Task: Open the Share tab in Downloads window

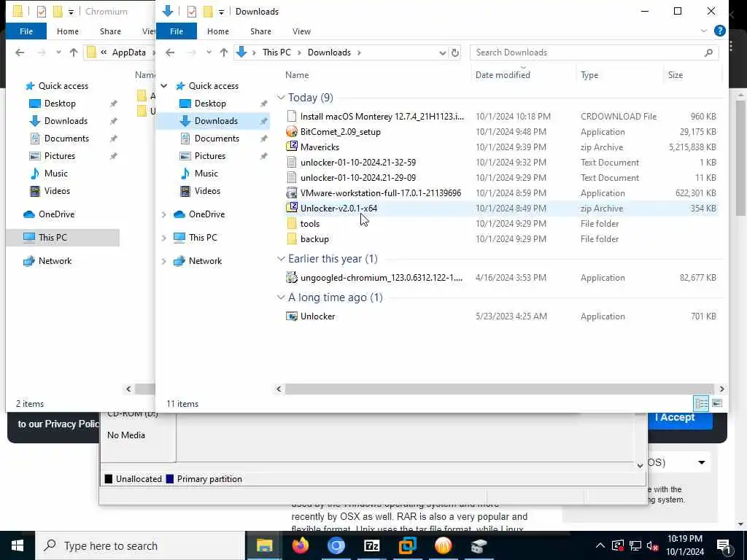Action: click(260, 31)
